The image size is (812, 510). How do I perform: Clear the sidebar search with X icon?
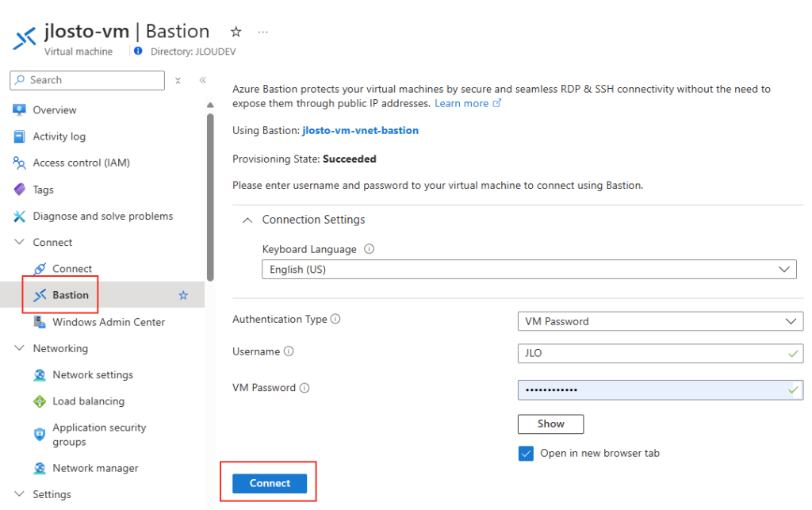178,80
